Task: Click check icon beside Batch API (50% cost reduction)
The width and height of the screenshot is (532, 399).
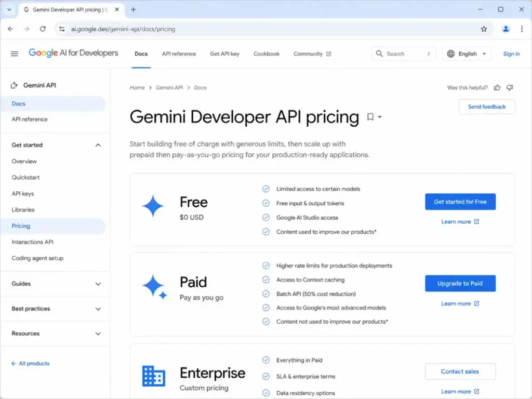Action: click(x=266, y=294)
